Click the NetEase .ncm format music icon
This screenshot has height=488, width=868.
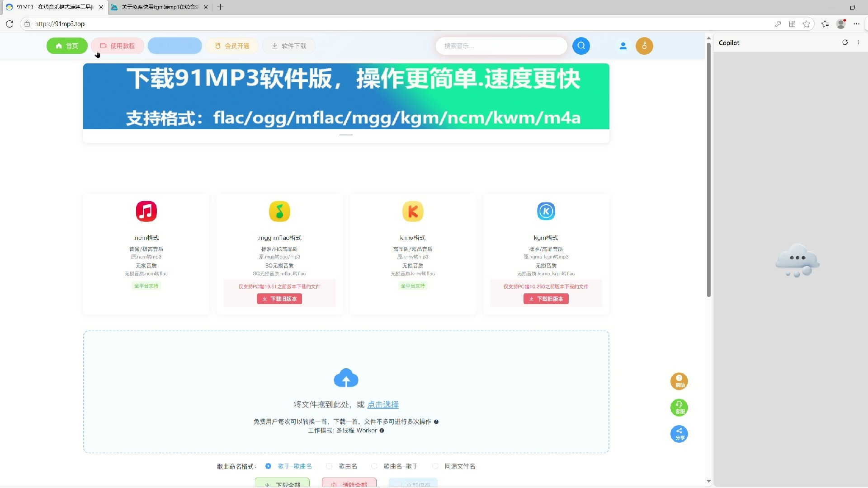point(146,211)
